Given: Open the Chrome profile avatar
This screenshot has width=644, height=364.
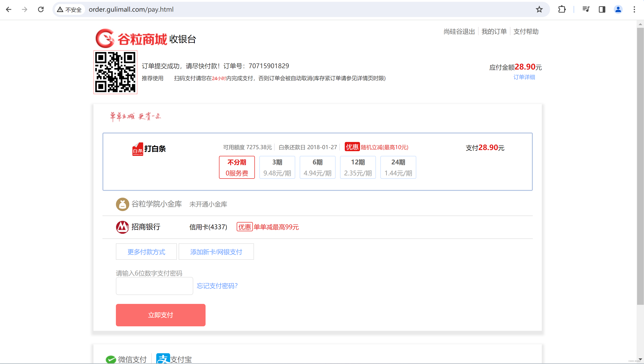Looking at the screenshot, I should pos(618,9).
